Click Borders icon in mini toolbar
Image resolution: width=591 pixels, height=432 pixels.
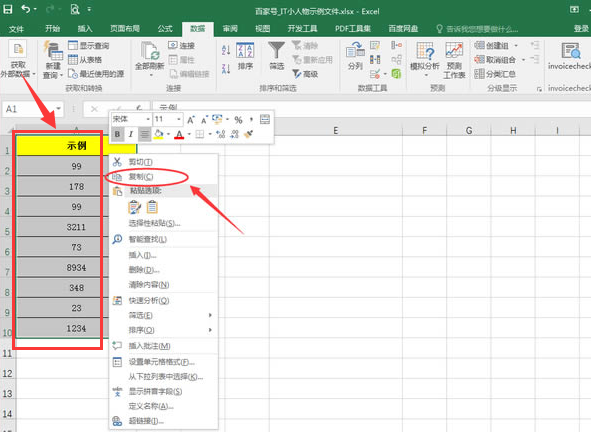point(200,134)
